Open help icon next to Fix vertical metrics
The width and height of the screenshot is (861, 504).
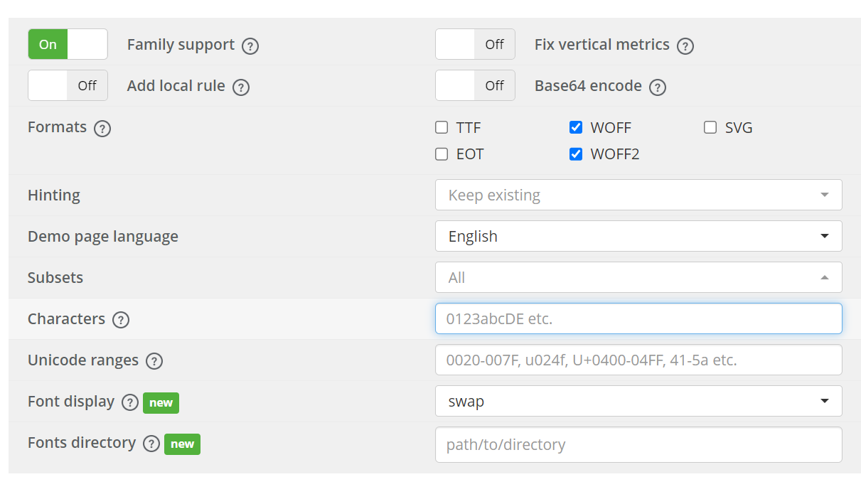tap(685, 46)
